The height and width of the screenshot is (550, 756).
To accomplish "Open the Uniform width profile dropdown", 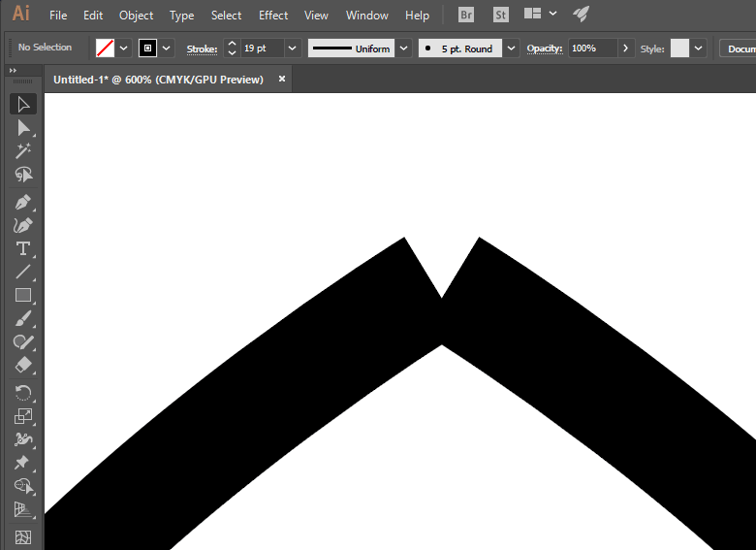I will 403,49.
